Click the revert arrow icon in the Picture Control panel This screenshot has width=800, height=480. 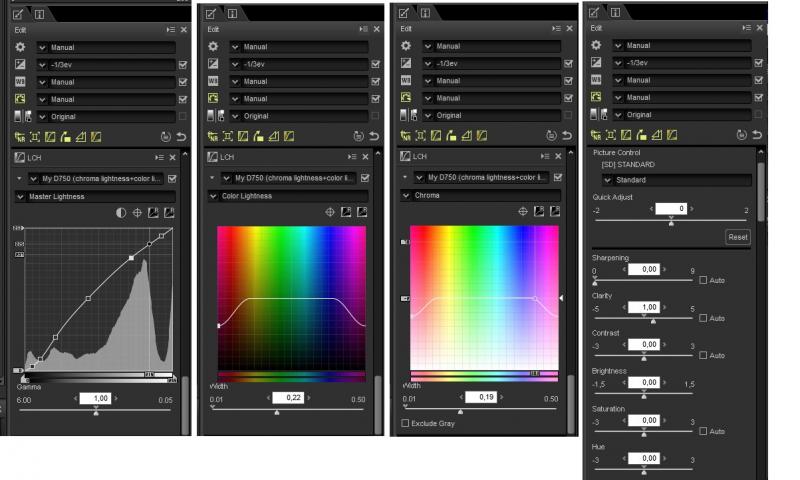pyautogui.click(x=757, y=135)
